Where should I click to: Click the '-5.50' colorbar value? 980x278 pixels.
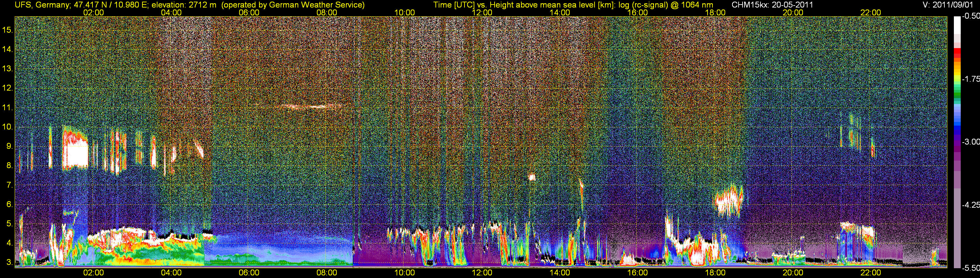(971, 268)
